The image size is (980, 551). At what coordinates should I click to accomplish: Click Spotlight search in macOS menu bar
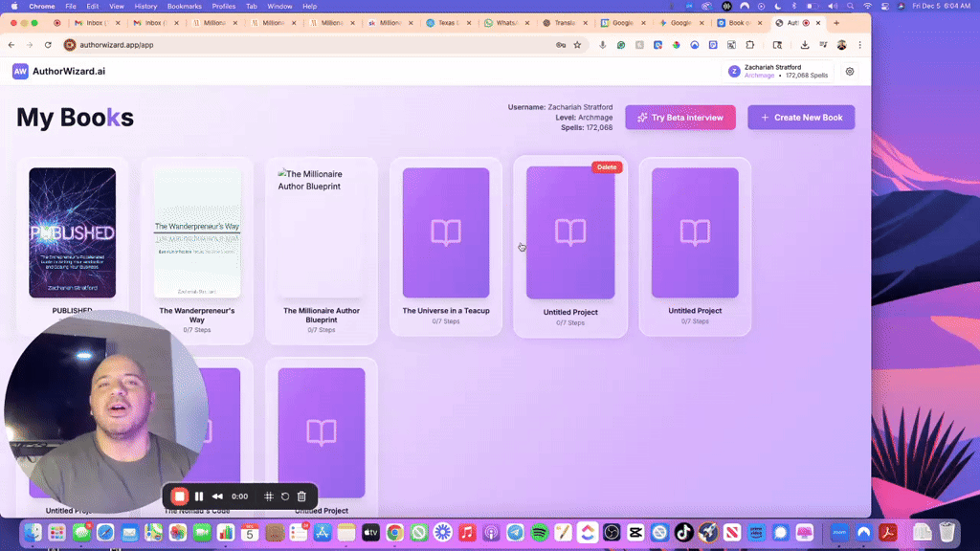pos(851,7)
